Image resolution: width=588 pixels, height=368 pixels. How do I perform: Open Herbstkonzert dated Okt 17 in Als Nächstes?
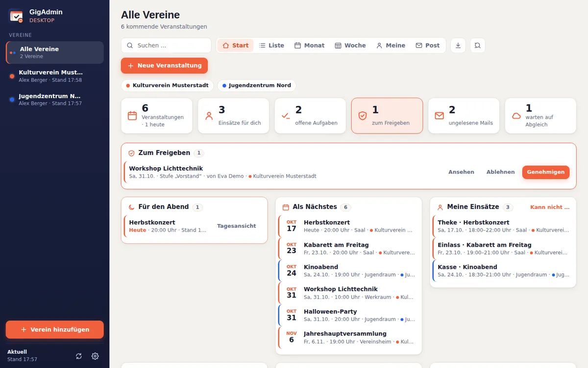click(x=348, y=226)
